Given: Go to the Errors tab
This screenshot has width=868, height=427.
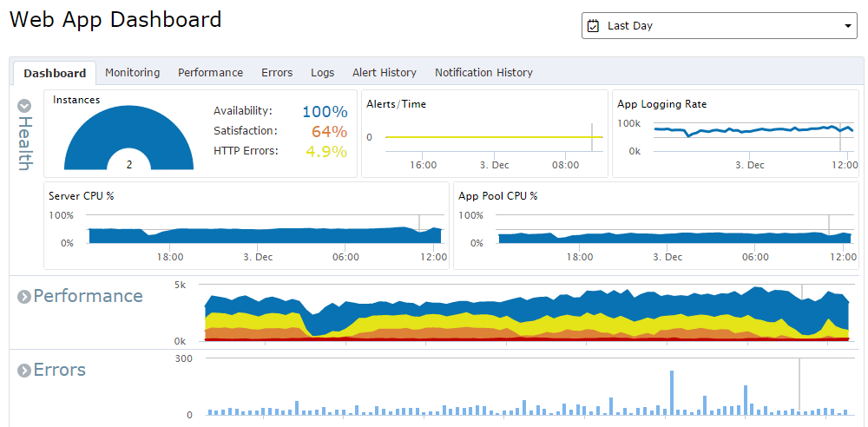Looking at the screenshot, I should 277,73.
